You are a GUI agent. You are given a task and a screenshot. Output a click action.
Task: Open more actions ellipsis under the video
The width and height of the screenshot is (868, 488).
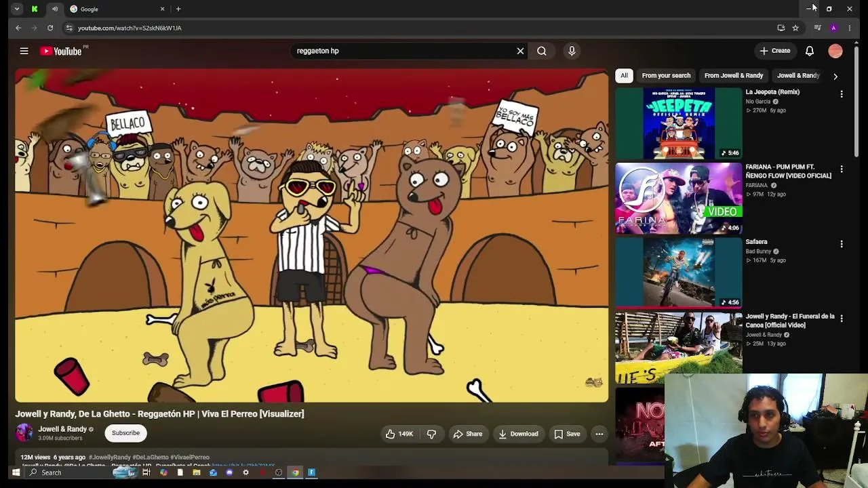pos(599,434)
